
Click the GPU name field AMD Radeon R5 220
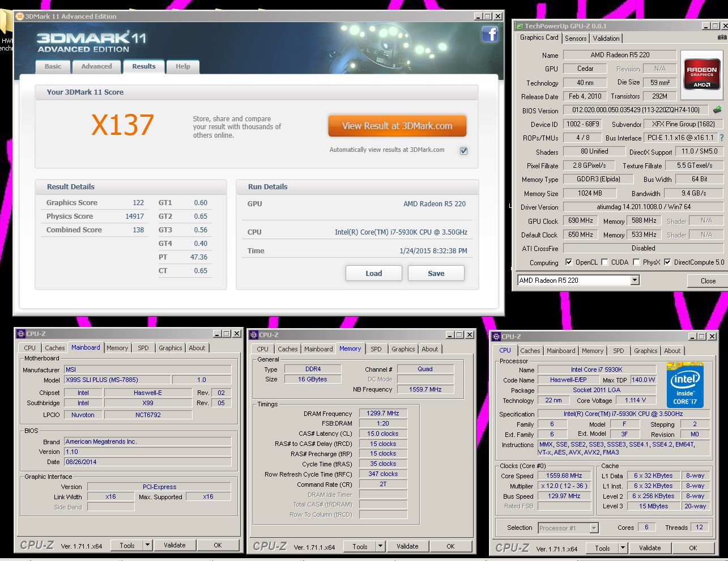[620, 55]
